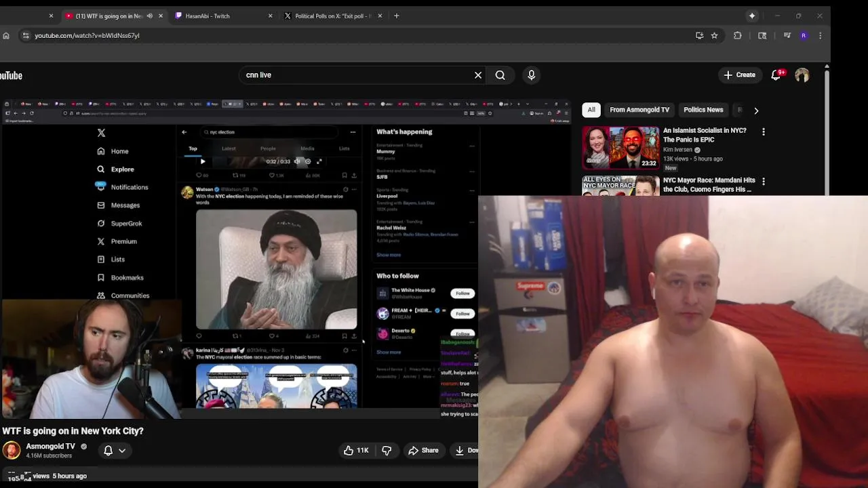Close the WTF is going on YouTube tab
The image size is (868, 488).
161,16
